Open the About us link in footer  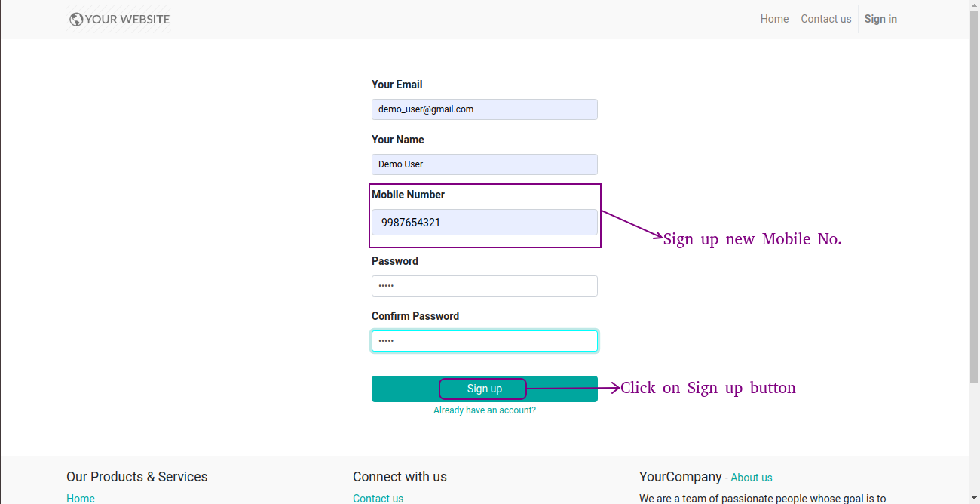[x=752, y=478]
